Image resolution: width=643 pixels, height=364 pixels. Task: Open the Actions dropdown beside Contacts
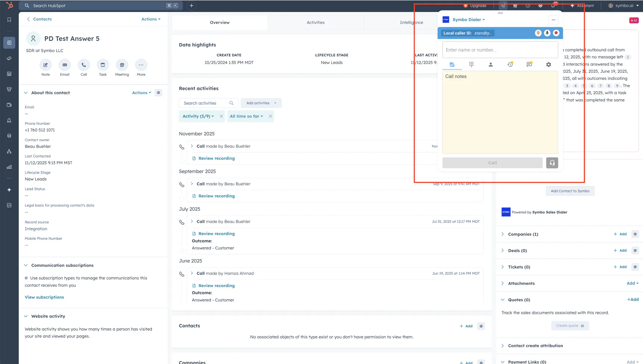click(x=151, y=19)
